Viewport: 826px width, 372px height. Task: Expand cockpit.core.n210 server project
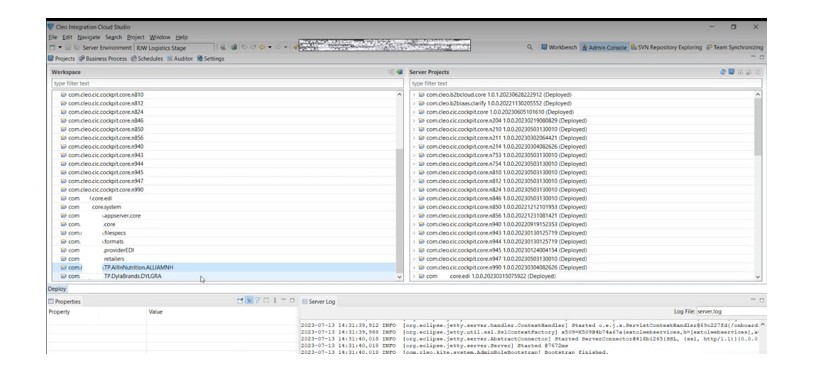[414, 130]
